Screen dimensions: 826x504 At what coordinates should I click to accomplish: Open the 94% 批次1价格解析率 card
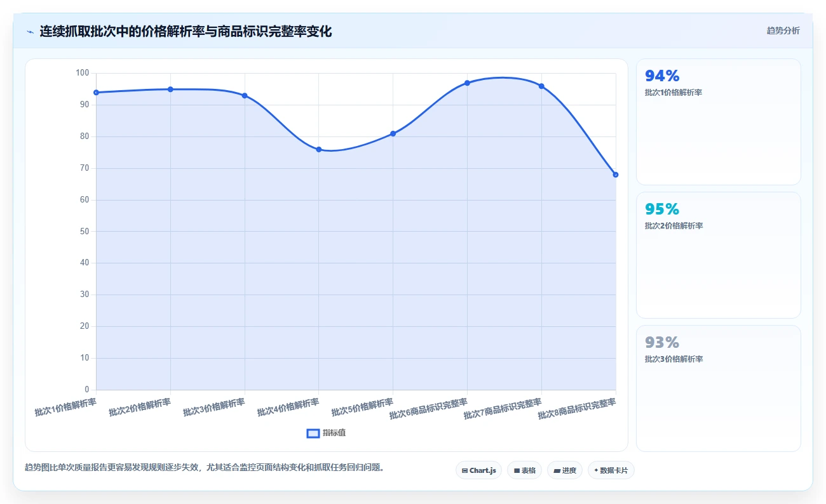tap(719, 122)
